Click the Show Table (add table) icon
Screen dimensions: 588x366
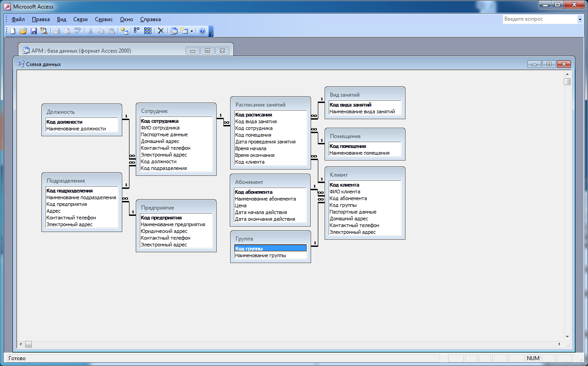tap(125, 31)
